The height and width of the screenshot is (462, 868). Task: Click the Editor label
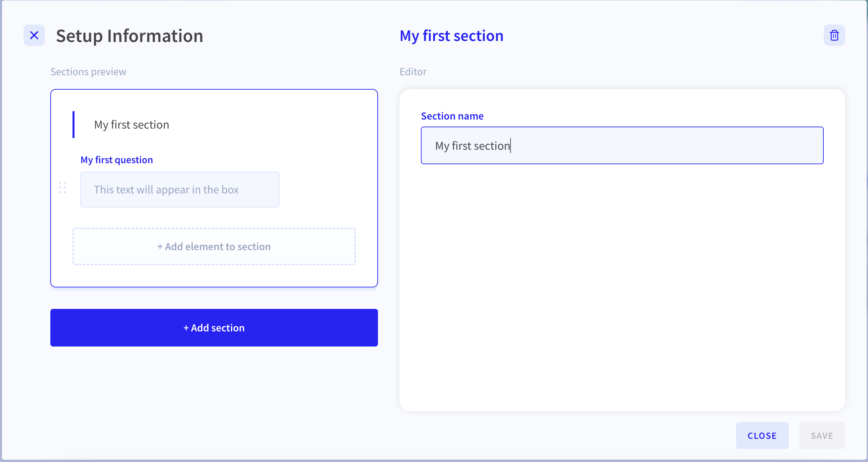[413, 72]
